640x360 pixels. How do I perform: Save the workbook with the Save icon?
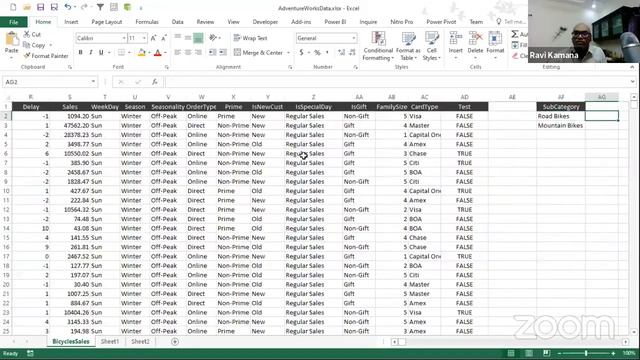(x=40, y=7)
